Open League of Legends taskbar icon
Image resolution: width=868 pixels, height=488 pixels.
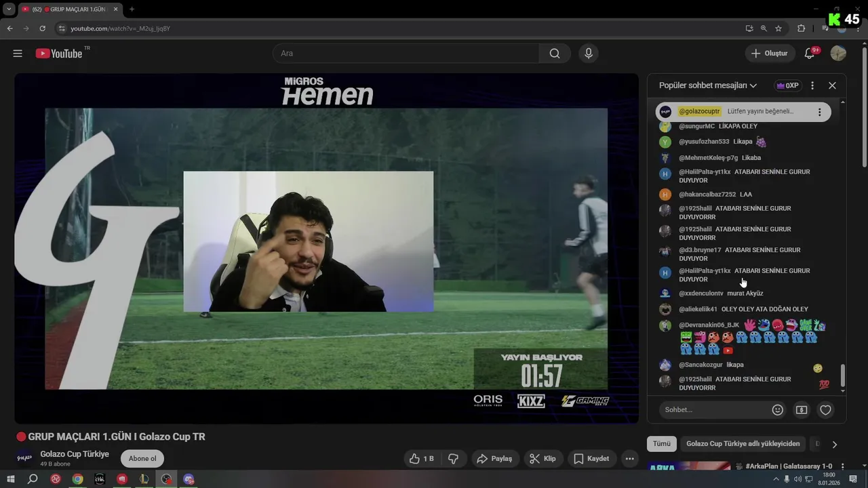pyautogui.click(x=144, y=479)
